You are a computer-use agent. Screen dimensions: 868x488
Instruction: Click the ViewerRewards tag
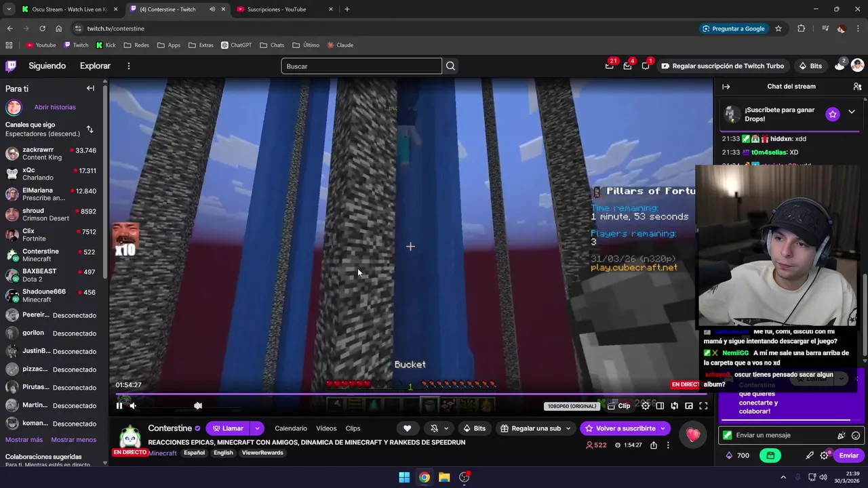click(262, 453)
